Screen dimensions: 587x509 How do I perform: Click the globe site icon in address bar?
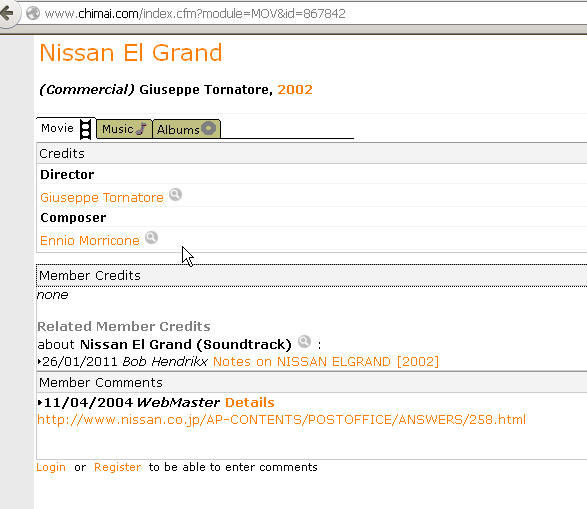33,13
